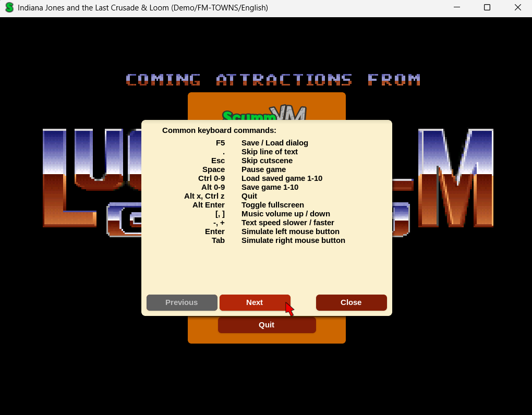Click the 'Pause game' description
This screenshot has height=415, width=532.
tap(263, 169)
